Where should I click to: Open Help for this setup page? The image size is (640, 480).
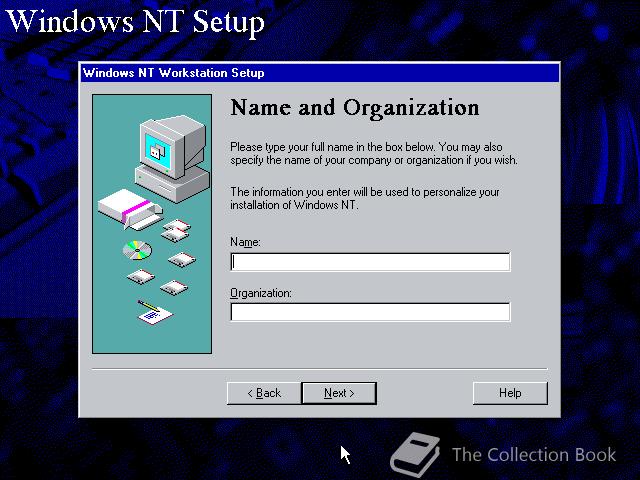click(510, 393)
